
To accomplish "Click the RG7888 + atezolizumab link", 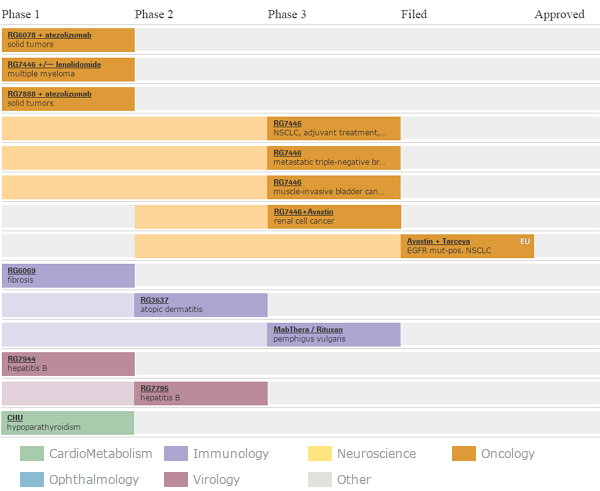I will [49, 94].
